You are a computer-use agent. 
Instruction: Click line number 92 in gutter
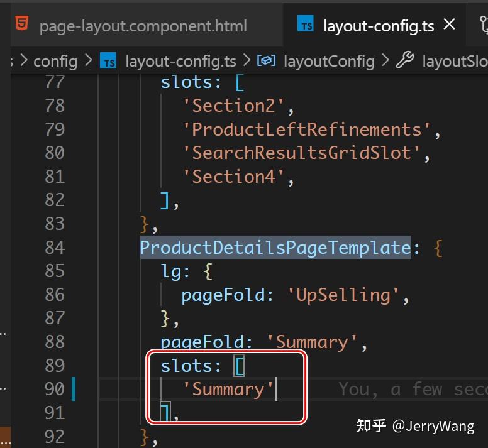point(55,436)
